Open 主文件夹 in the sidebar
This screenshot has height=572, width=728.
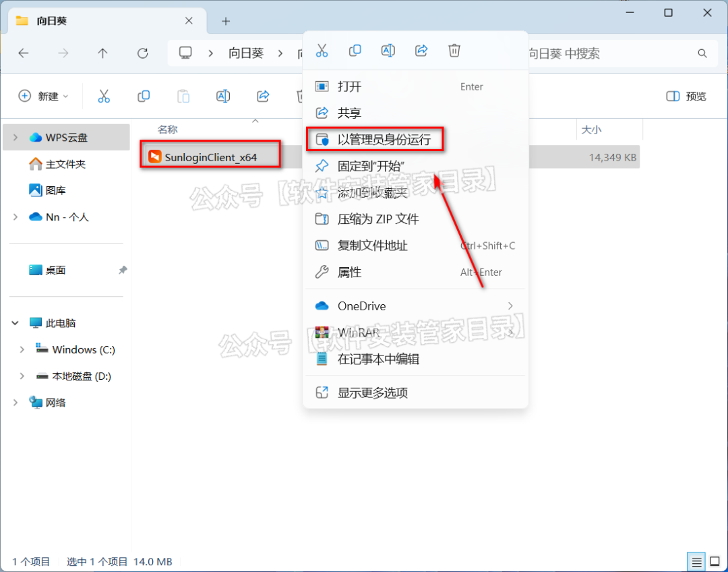[x=57, y=163]
